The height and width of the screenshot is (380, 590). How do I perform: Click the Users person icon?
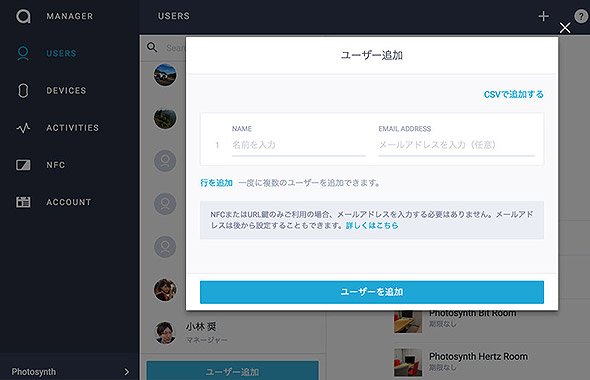23,53
